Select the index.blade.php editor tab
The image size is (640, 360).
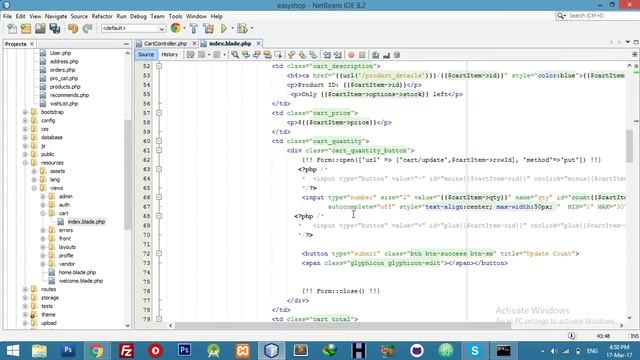(230, 43)
